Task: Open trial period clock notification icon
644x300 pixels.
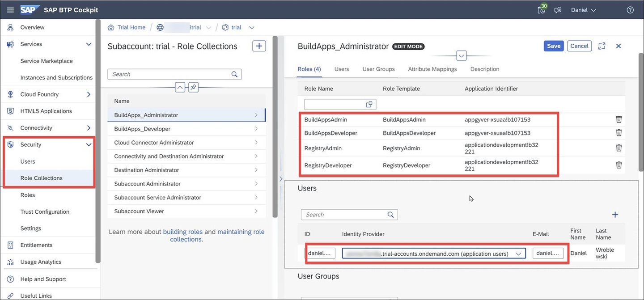Action: tap(542, 9)
